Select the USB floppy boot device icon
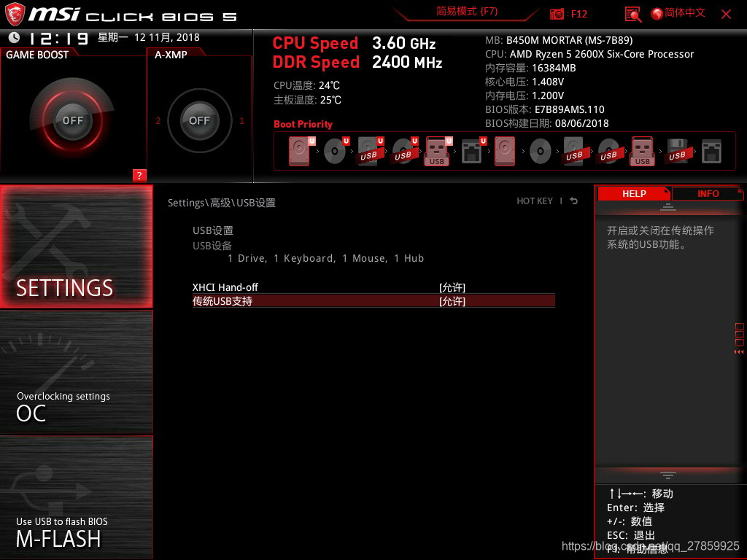This screenshot has height=560, width=747. click(x=677, y=151)
